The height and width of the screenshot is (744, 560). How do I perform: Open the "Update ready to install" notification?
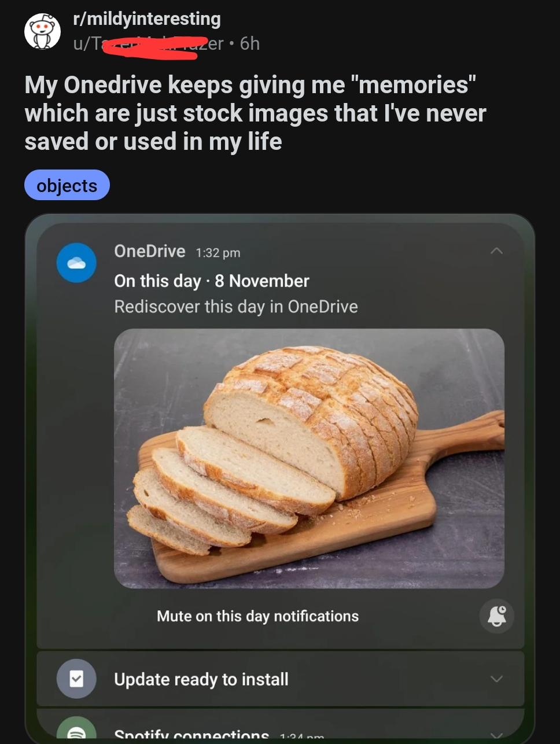click(x=201, y=679)
